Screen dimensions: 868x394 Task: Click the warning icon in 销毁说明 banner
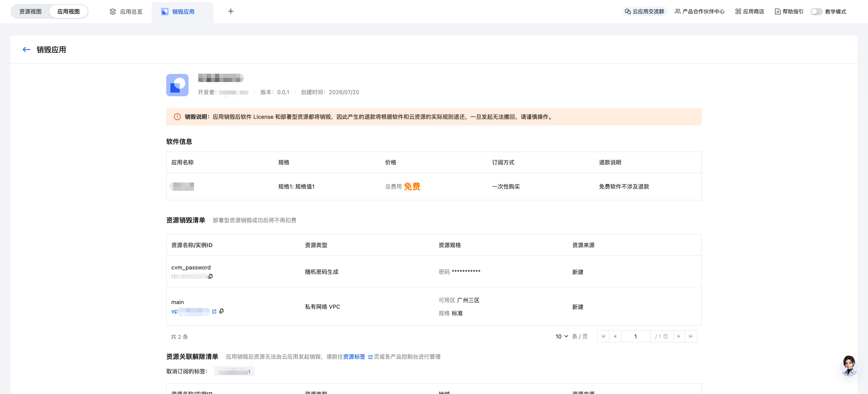coord(177,117)
